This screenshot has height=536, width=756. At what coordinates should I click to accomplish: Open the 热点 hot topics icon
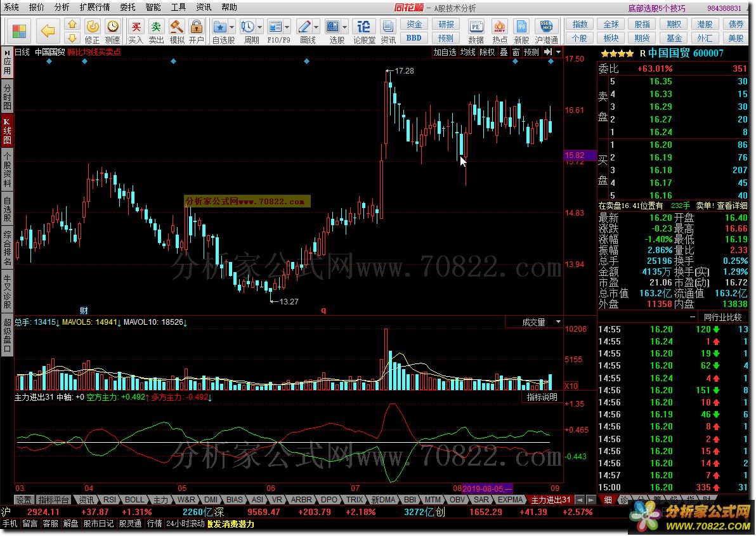click(500, 32)
